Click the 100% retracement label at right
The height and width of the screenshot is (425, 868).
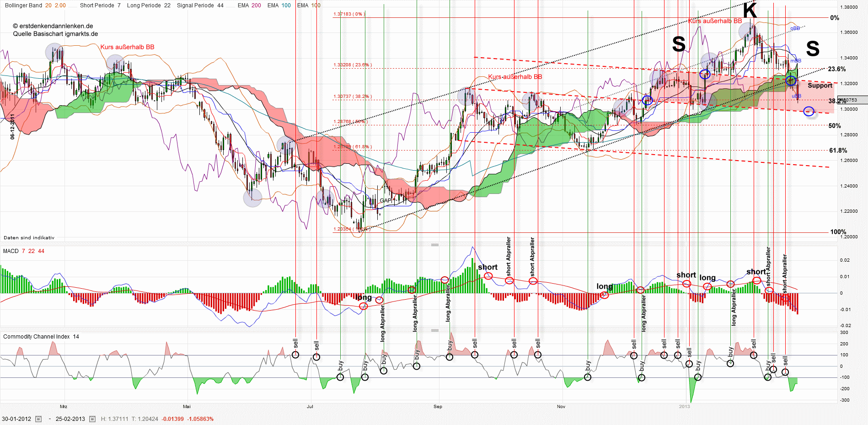click(x=838, y=232)
